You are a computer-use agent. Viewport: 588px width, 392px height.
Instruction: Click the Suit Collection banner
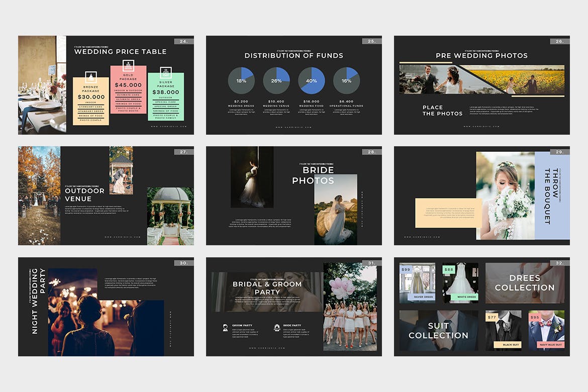[438, 330]
